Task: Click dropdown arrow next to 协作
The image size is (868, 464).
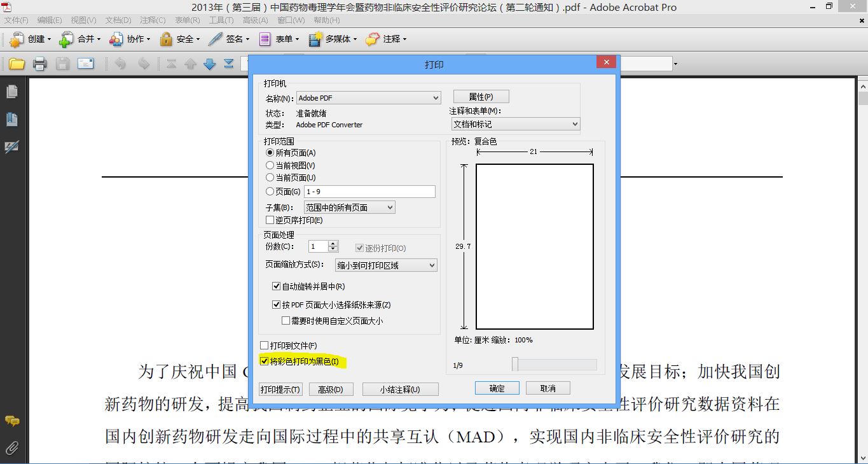Action: point(148,39)
